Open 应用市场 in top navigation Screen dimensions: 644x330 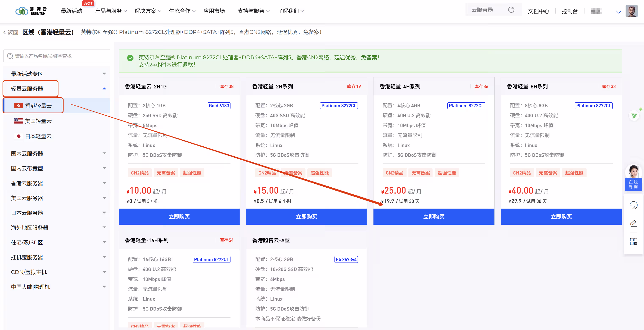[214, 11]
